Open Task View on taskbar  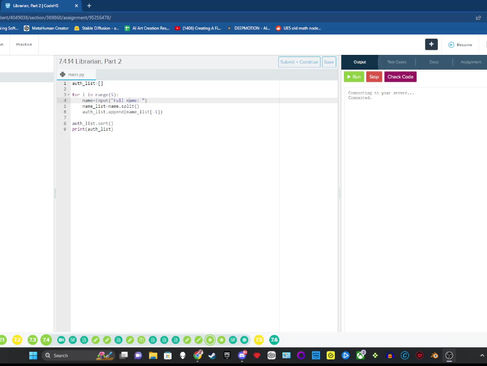[x=124, y=356]
